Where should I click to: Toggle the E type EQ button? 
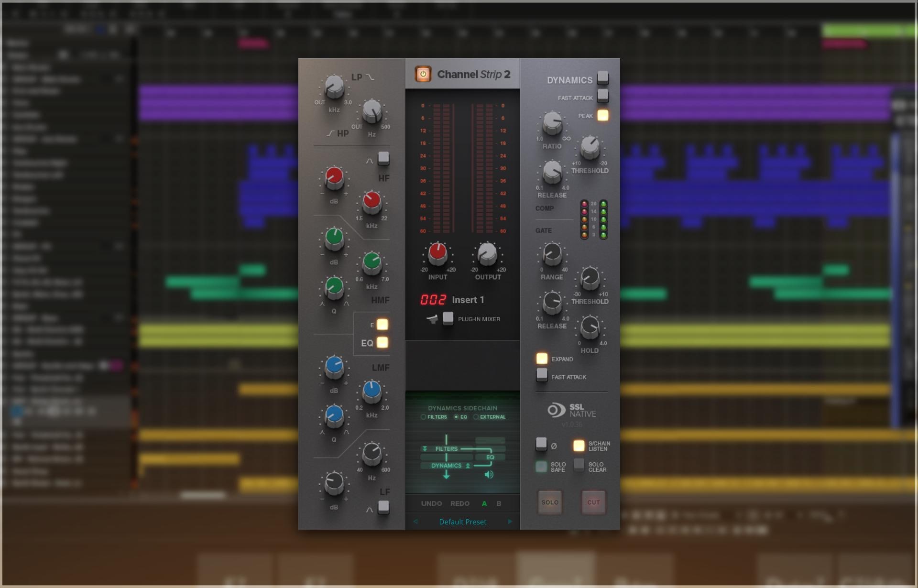pos(382,325)
